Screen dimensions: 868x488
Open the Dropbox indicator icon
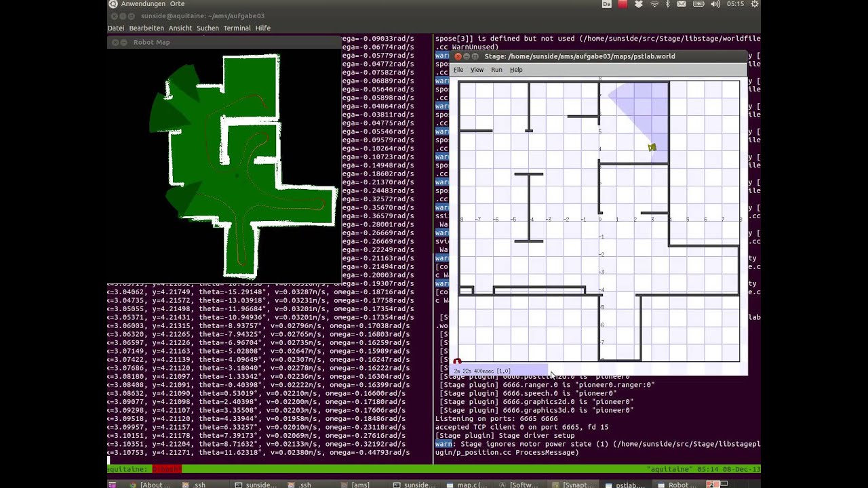coord(639,4)
